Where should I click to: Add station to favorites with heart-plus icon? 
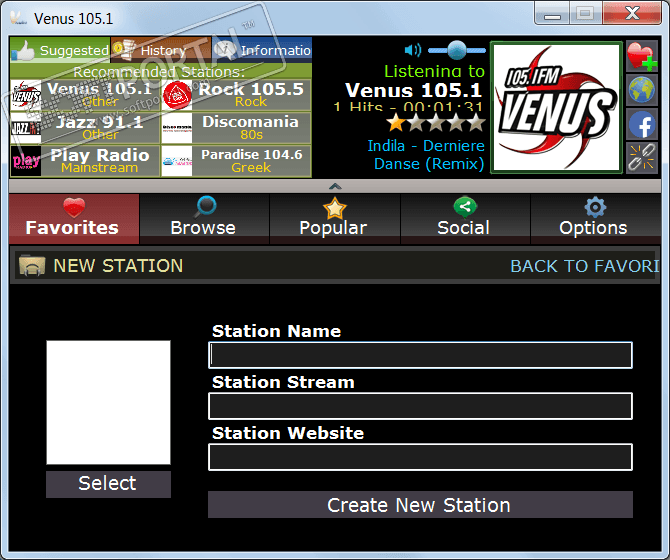tap(642, 56)
